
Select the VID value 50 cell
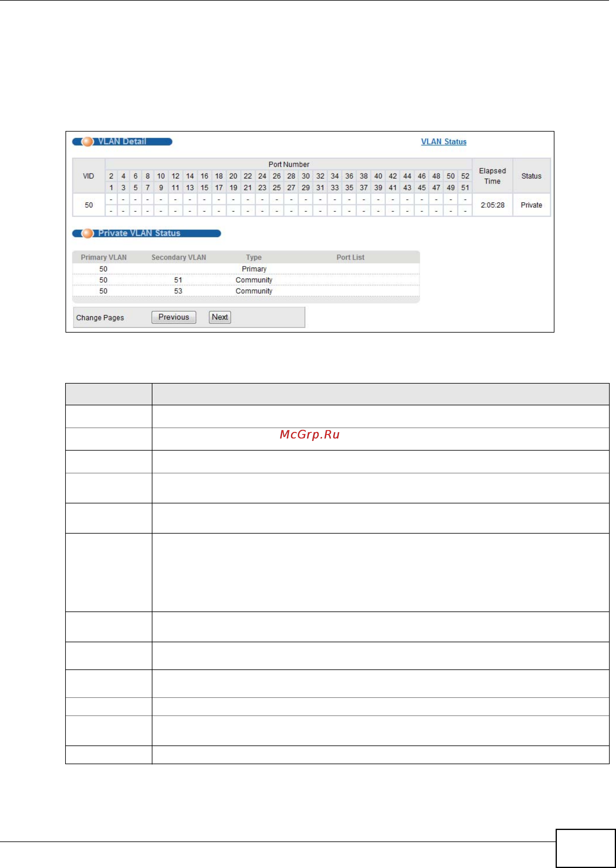pos(89,205)
